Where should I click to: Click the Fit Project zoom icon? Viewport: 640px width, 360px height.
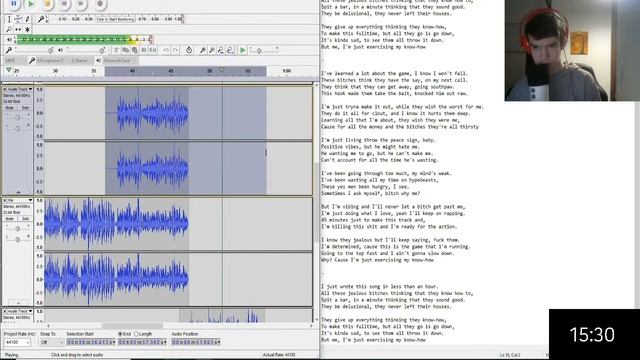(230, 50)
